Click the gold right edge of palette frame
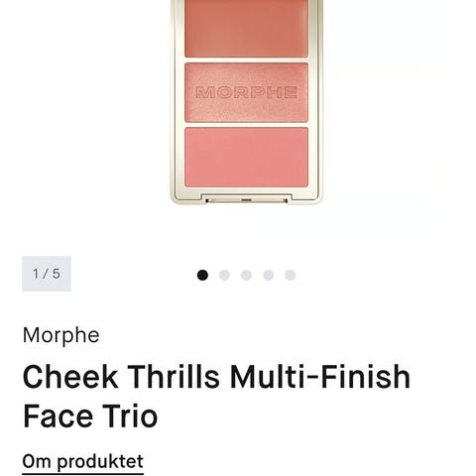Viewport: 476px width, 476px height. tap(315, 99)
